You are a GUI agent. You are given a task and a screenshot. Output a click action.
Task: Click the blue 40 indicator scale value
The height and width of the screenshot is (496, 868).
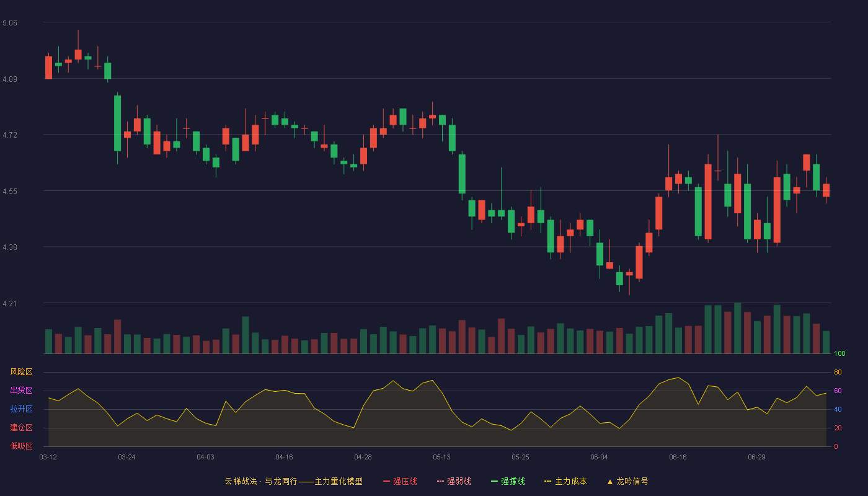[x=838, y=409]
